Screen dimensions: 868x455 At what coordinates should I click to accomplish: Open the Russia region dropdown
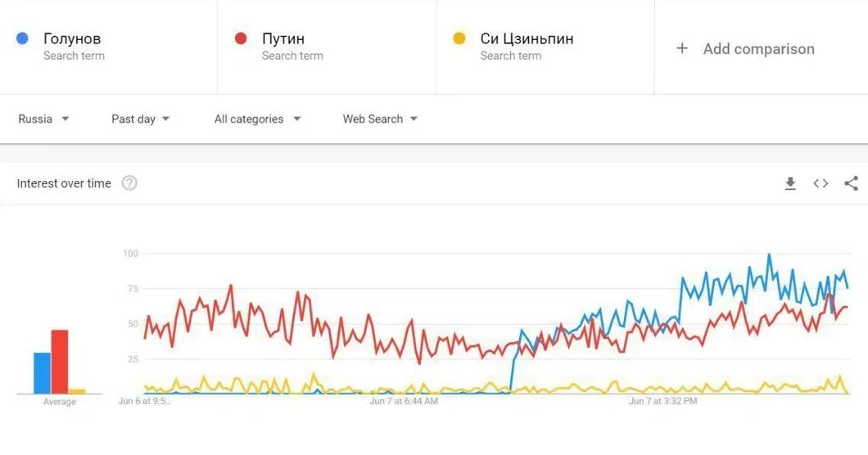tap(43, 119)
